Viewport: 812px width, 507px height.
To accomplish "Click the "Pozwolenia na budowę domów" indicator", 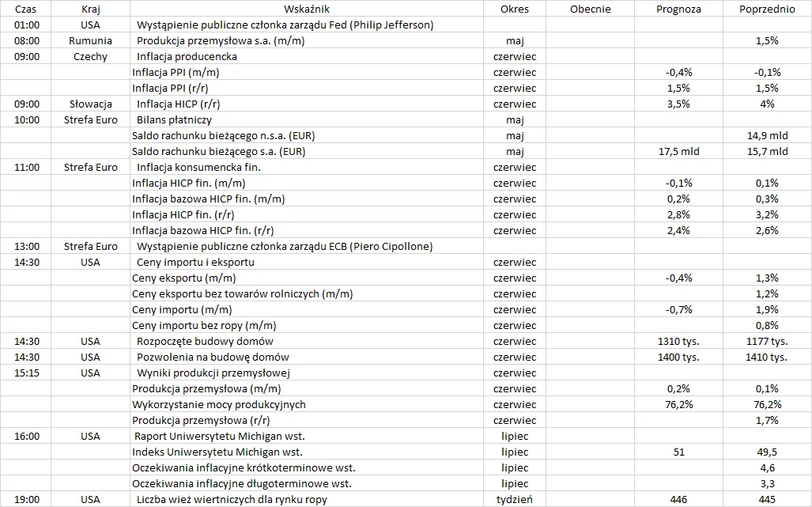I will point(213,358).
